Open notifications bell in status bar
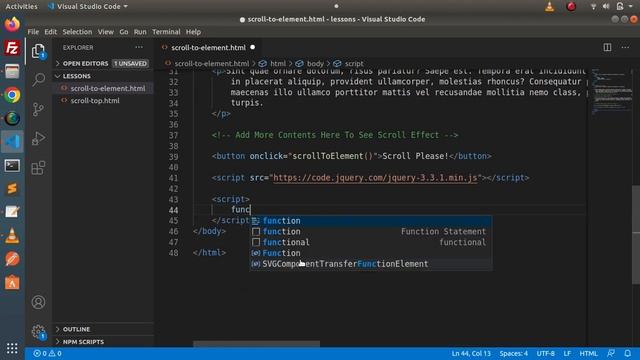 point(628,353)
